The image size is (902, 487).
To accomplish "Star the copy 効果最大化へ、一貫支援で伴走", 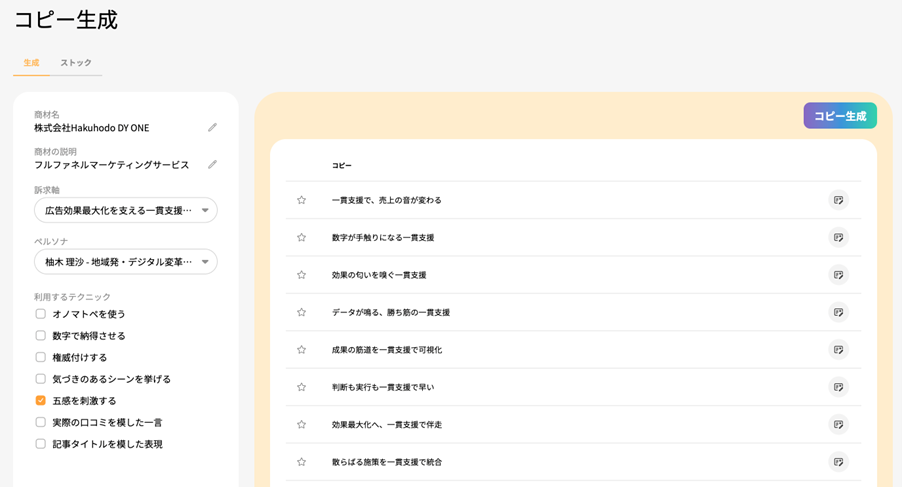I will click(x=301, y=424).
